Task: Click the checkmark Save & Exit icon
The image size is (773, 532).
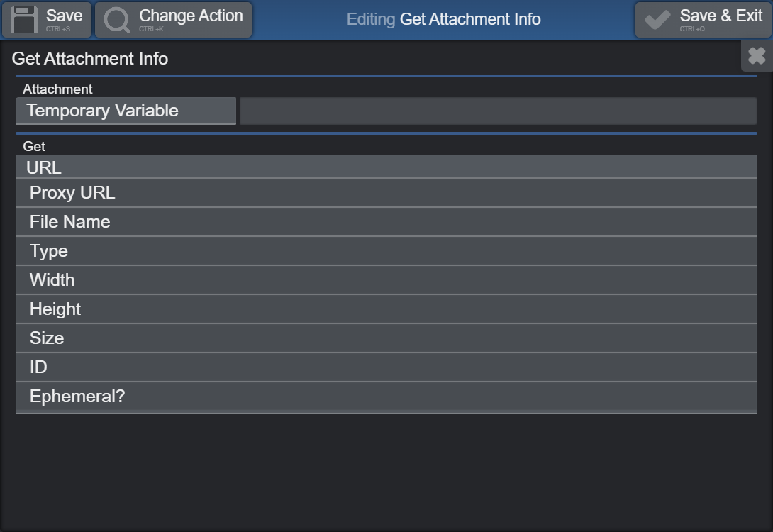Action: click(x=657, y=20)
